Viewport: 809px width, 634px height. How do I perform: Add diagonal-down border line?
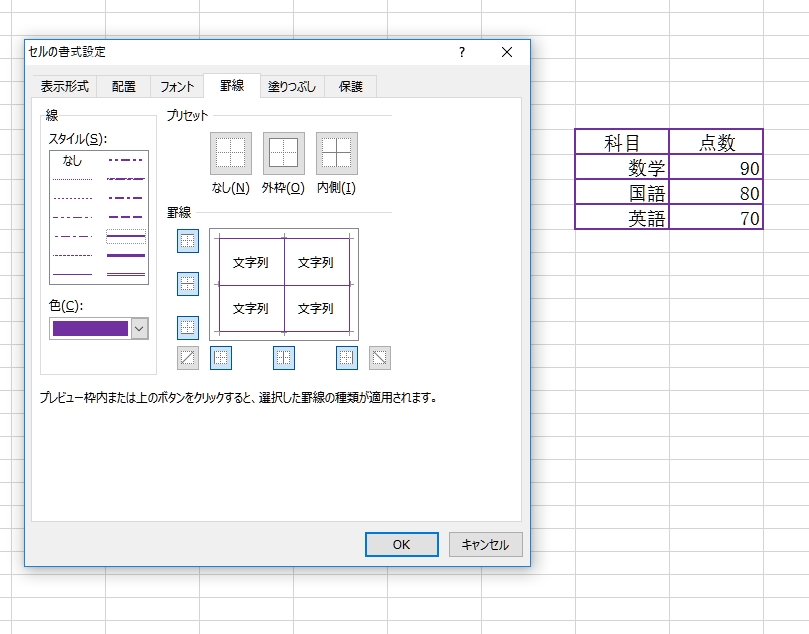coord(380,357)
